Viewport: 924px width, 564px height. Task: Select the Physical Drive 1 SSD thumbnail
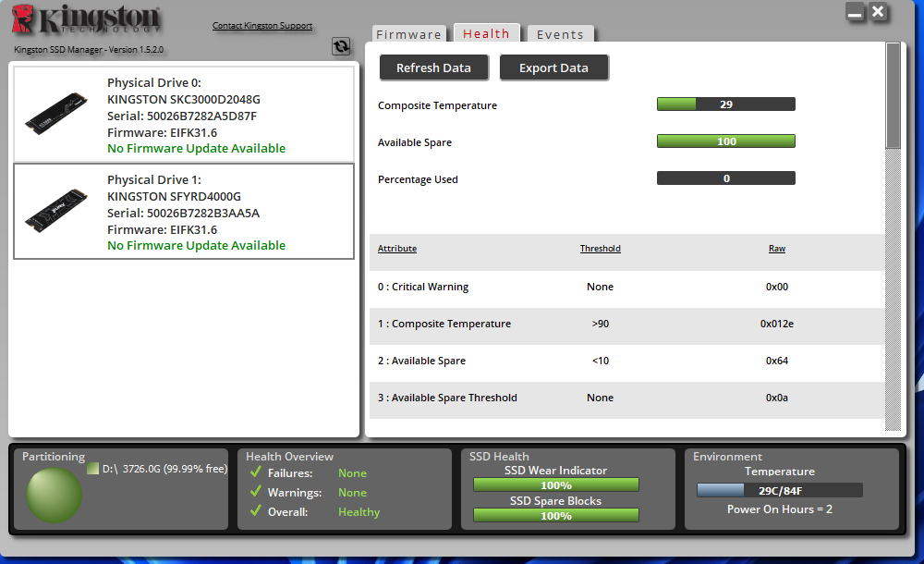56,211
